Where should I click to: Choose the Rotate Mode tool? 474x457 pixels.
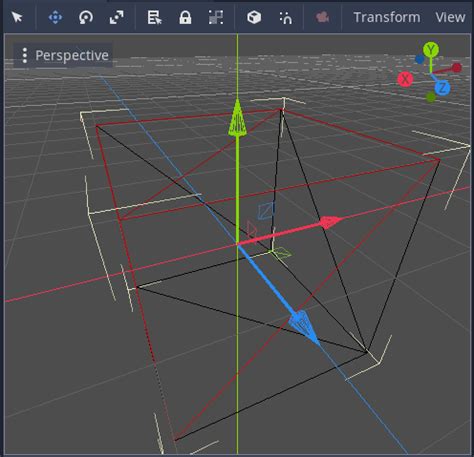pos(86,17)
